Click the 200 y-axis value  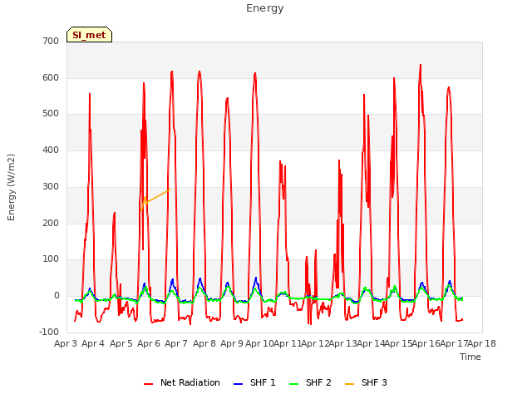[51, 224]
